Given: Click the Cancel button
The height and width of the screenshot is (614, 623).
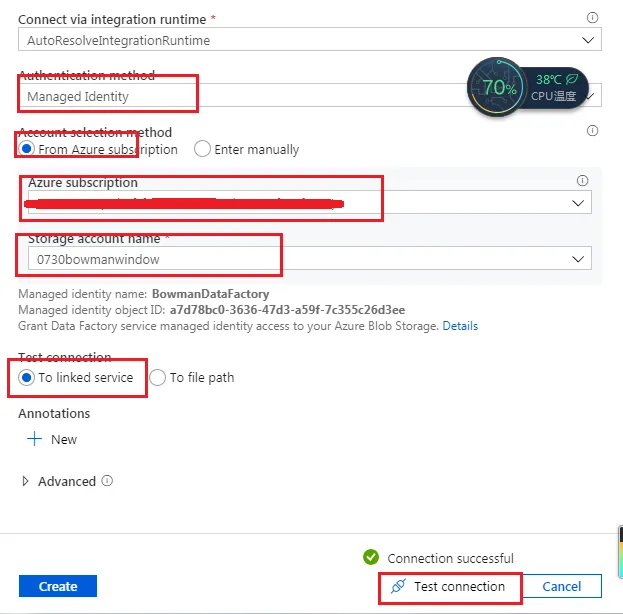Looking at the screenshot, I should click(562, 586).
